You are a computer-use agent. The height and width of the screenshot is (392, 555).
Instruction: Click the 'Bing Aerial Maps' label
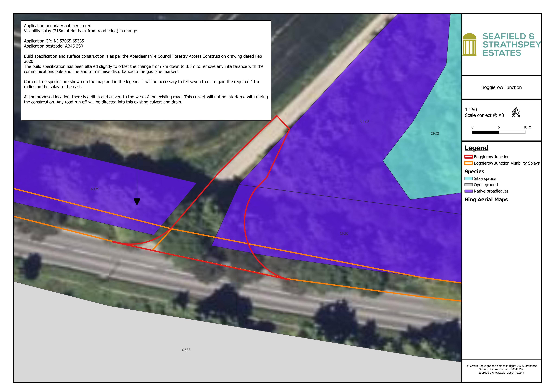pos(486,200)
